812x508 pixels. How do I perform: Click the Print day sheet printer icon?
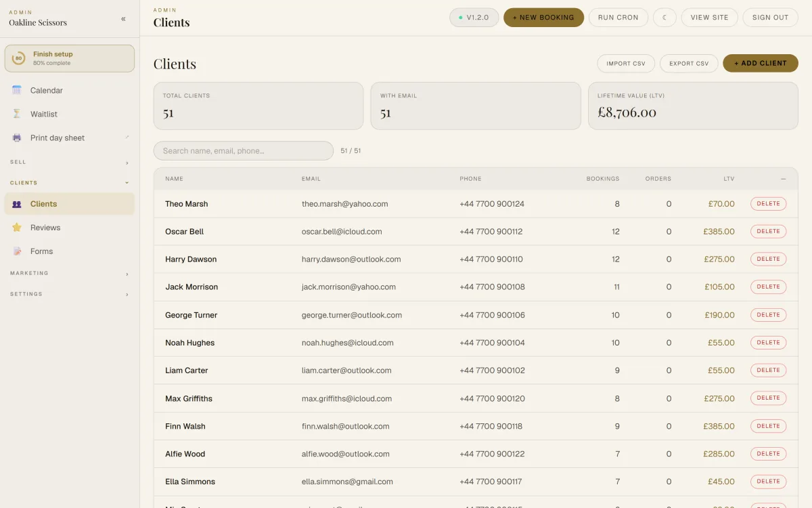click(x=17, y=137)
